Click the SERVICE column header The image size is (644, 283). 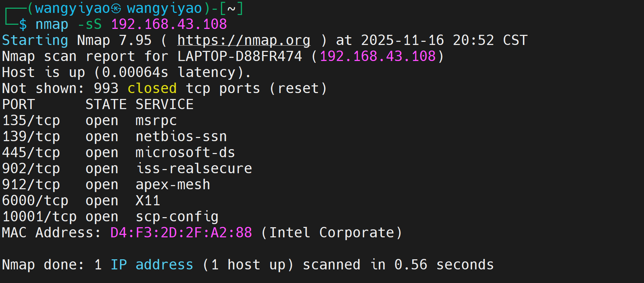point(165,105)
